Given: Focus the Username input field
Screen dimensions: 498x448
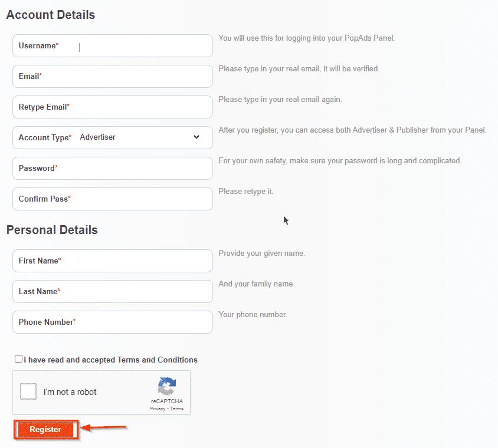Looking at the screenshot, I should (136, 46).
